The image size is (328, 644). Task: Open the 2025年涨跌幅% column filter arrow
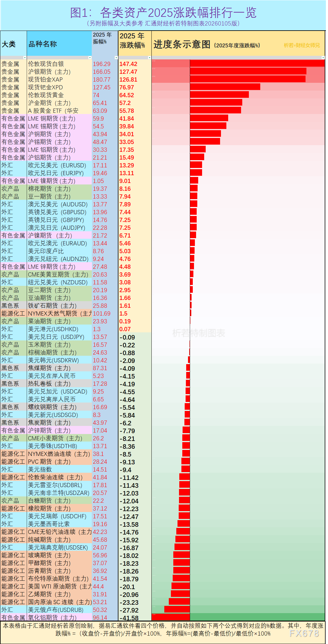149,58
